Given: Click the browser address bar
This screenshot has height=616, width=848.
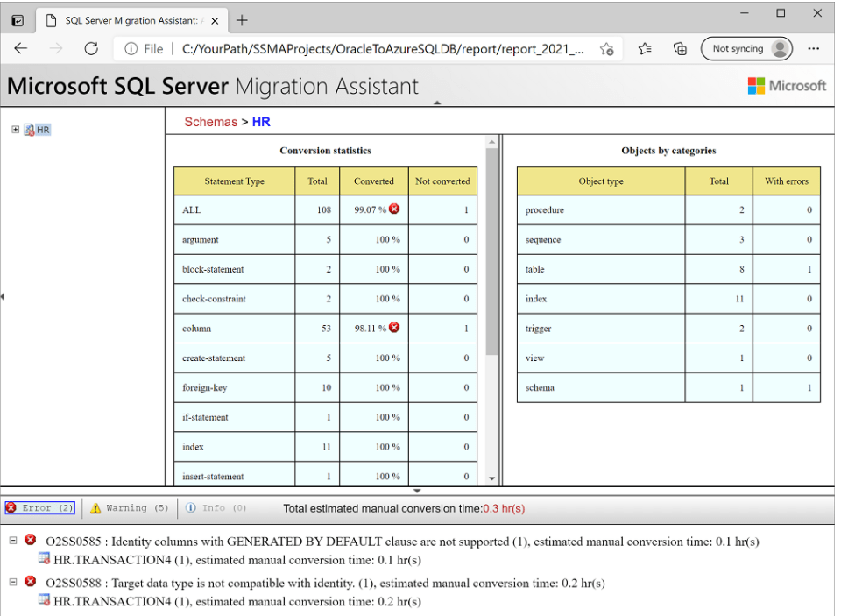Looking at the screenshot, I should tap(377, 49).
